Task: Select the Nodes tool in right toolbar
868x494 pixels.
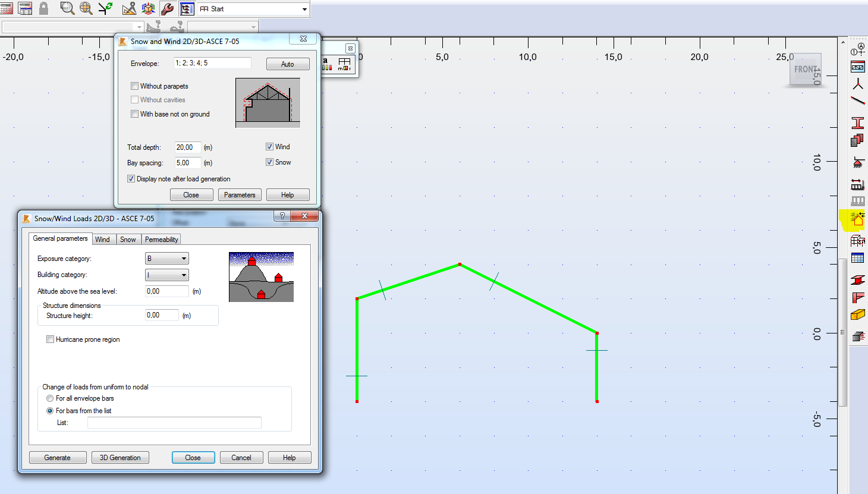Action: pyautogui.click(x=858, y=84)
